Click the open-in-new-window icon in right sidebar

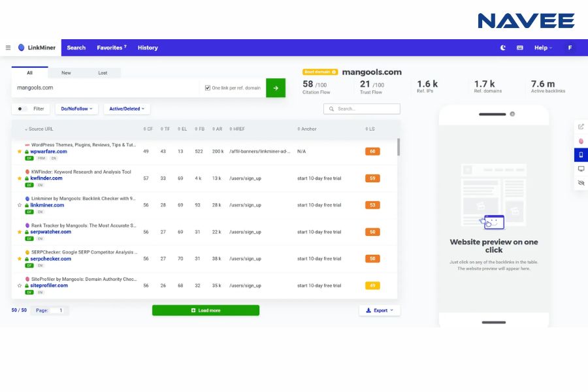tap(581, 127)
